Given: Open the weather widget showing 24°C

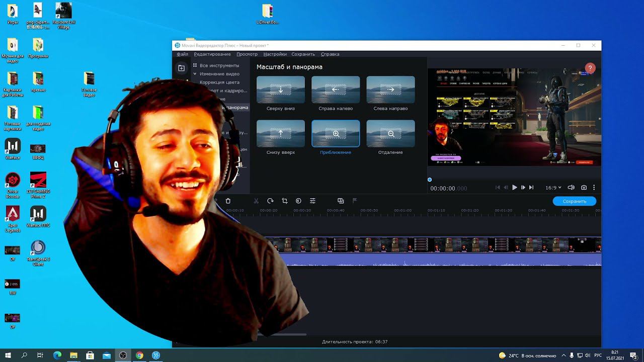Looking at the screenshot, I should coord(527,355).
